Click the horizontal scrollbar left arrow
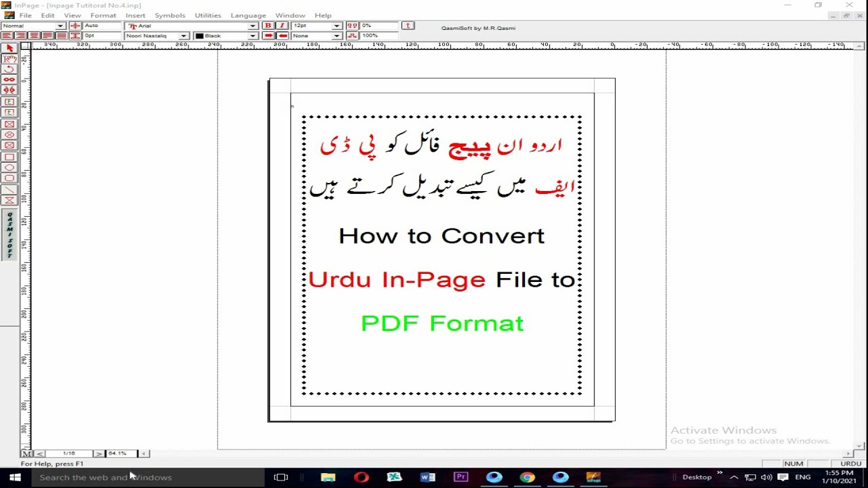The width and height of the screenshot is (868, 488). pyautogui.click(x=144, y=453)
